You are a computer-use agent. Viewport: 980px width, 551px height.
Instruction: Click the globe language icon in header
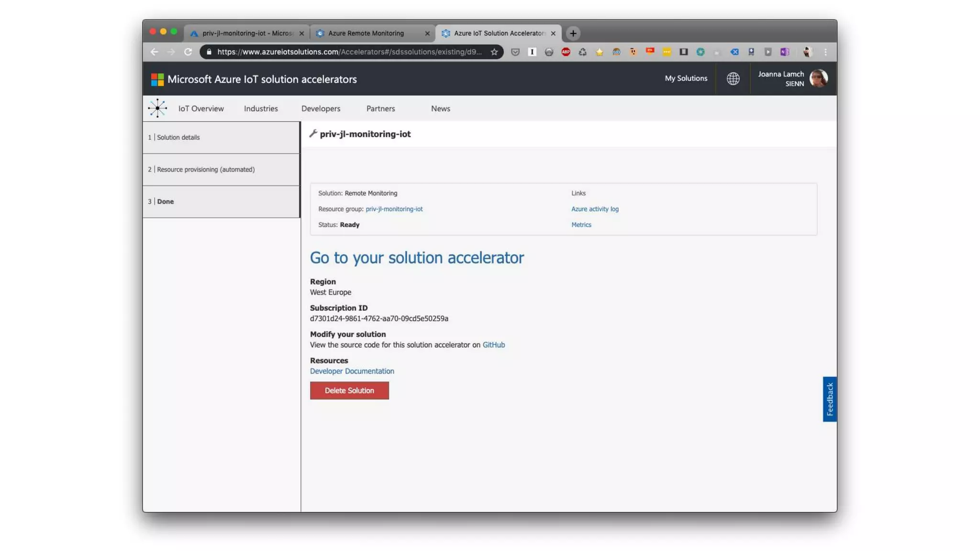coord(733,78)
